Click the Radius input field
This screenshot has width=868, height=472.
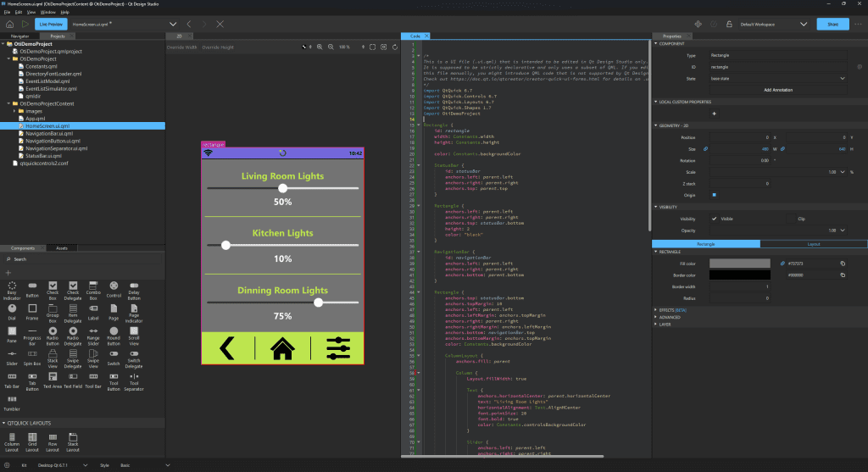click(x=739, y=298)
